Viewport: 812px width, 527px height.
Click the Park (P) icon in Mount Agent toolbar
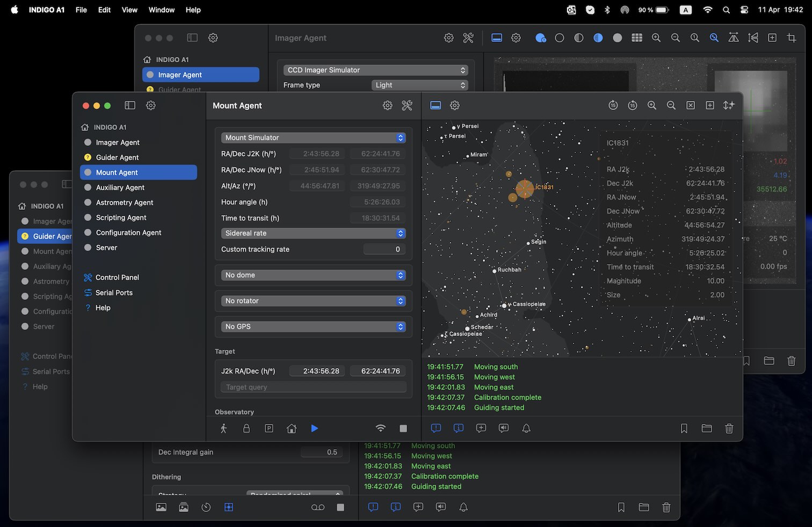point(269,428)
